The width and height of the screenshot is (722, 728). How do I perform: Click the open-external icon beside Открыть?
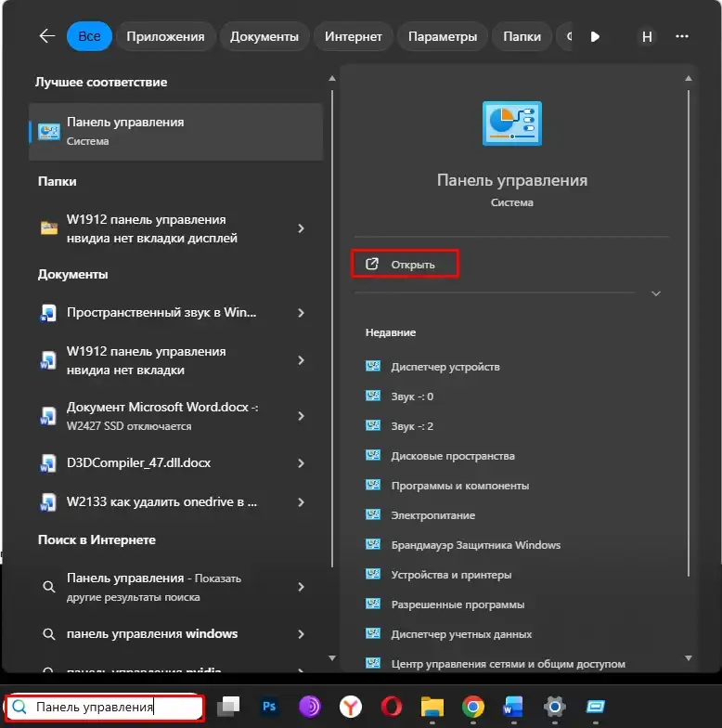[x=371, y=264]
